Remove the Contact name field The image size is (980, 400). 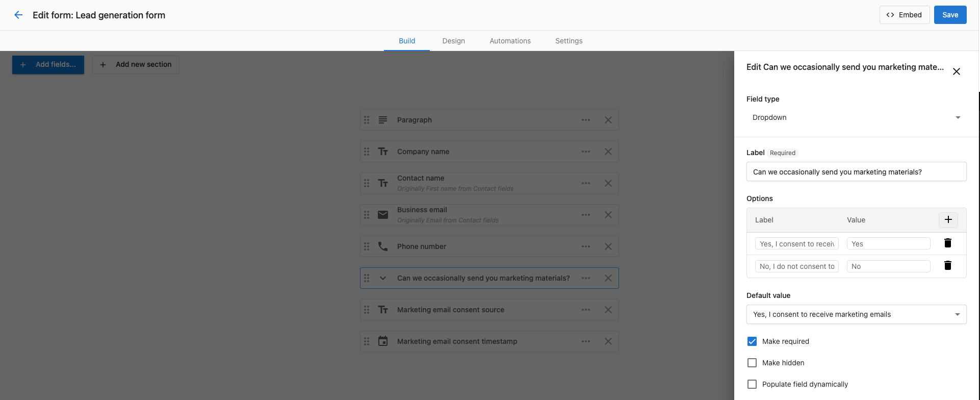pyautogui.click(x=608, y=183)
